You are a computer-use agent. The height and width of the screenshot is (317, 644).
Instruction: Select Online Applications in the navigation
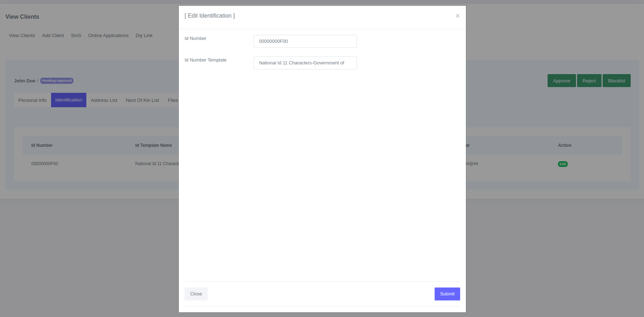tap(108, 36)
